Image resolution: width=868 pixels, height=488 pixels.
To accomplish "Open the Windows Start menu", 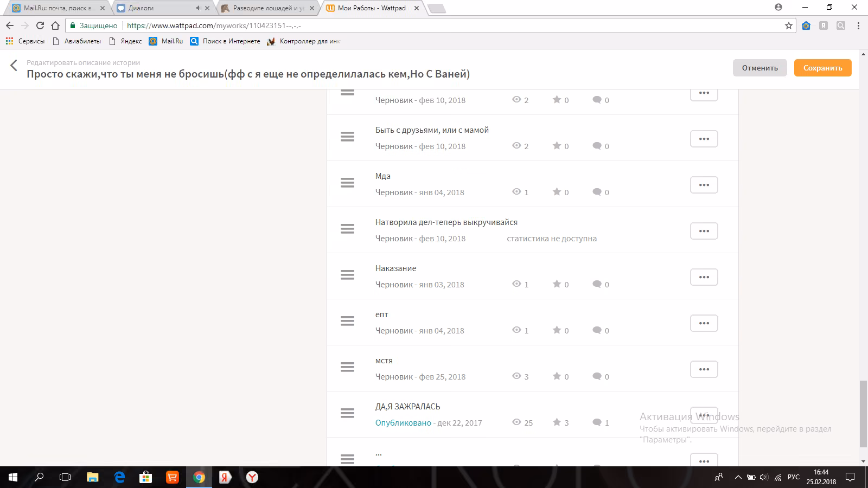I will [x=13, y=477].
